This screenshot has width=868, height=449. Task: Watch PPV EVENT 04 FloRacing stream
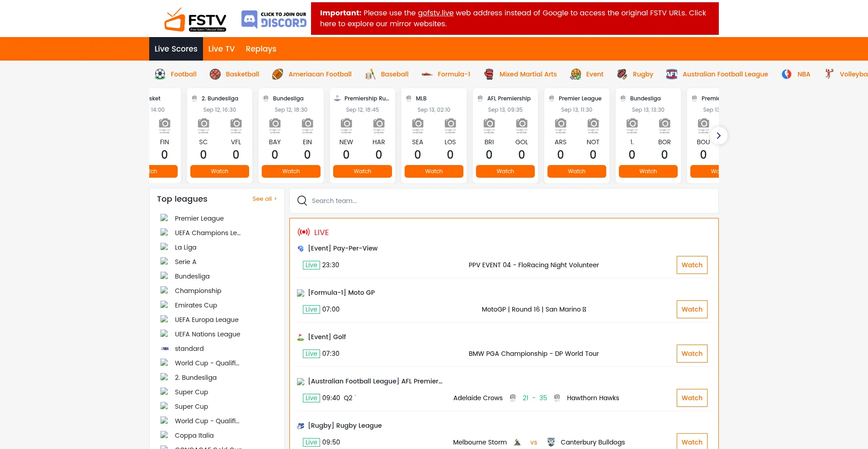[x=692, y=265]
